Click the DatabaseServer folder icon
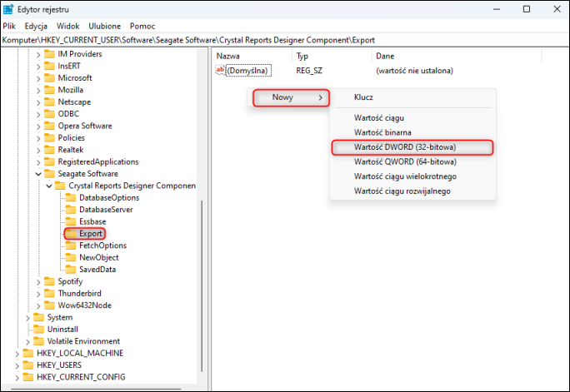 tap(71, 210)
